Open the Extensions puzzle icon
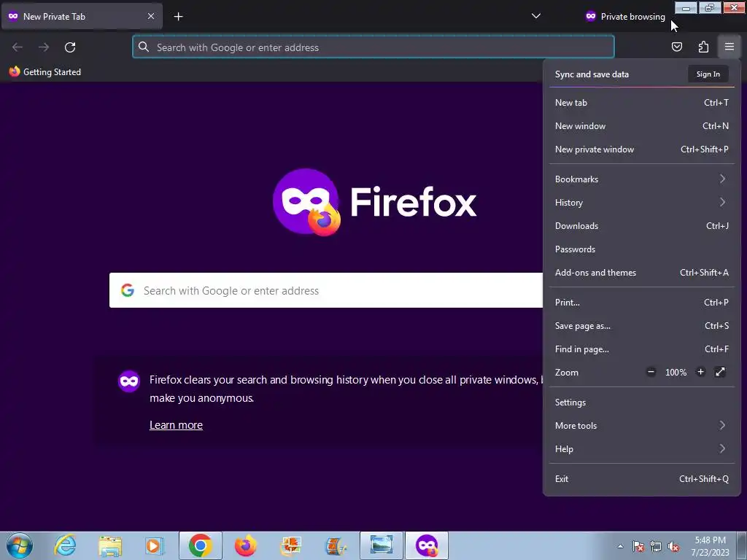 703,47
